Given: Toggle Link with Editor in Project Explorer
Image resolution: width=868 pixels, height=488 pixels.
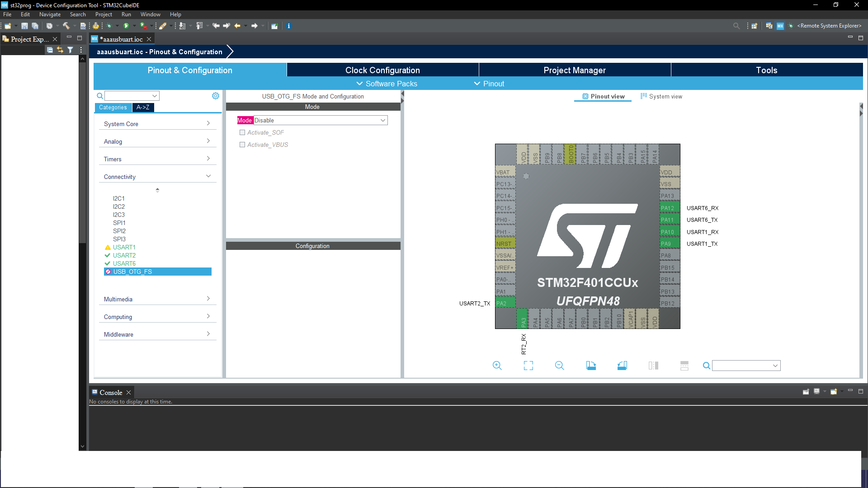Looking at the screenshot, I should coord(60,50).
